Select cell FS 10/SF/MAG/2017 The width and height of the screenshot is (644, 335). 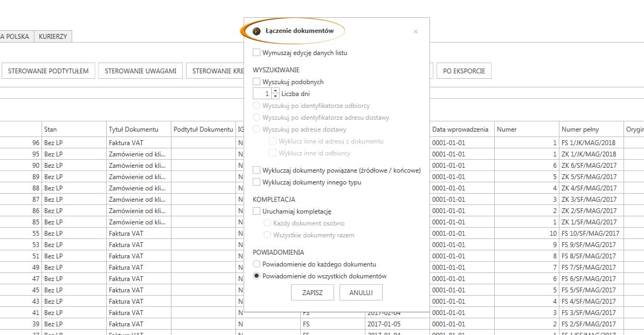click(591, 233)
